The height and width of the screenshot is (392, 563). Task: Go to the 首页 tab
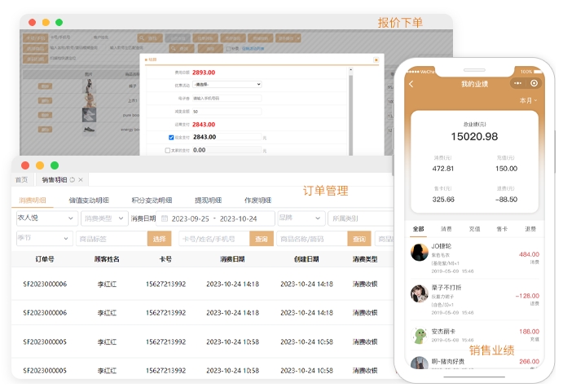tap(21, 179)
